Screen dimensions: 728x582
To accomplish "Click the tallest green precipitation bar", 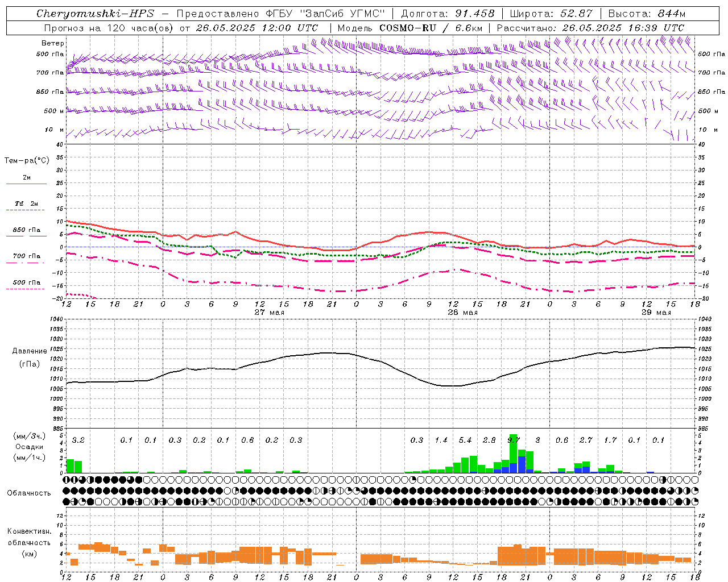I will [514, 449].
